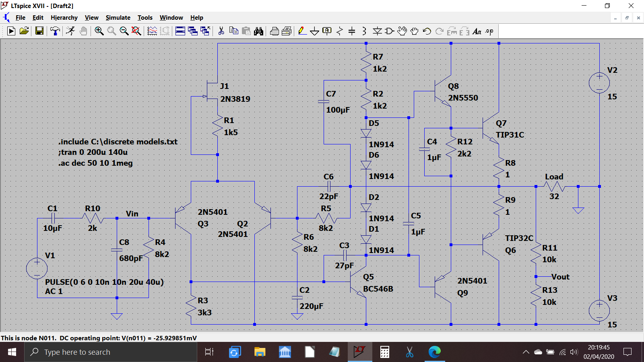Screen dimensions: 644x362
Task: Click the Autorange plot icon
Action: [x=152, y=31]
